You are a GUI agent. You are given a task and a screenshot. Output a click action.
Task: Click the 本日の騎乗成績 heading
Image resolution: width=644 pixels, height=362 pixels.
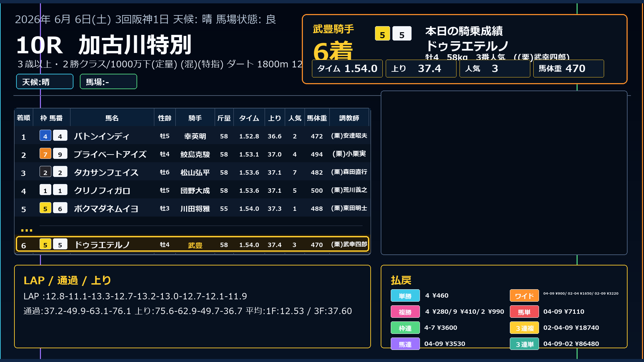pos(464,31)
